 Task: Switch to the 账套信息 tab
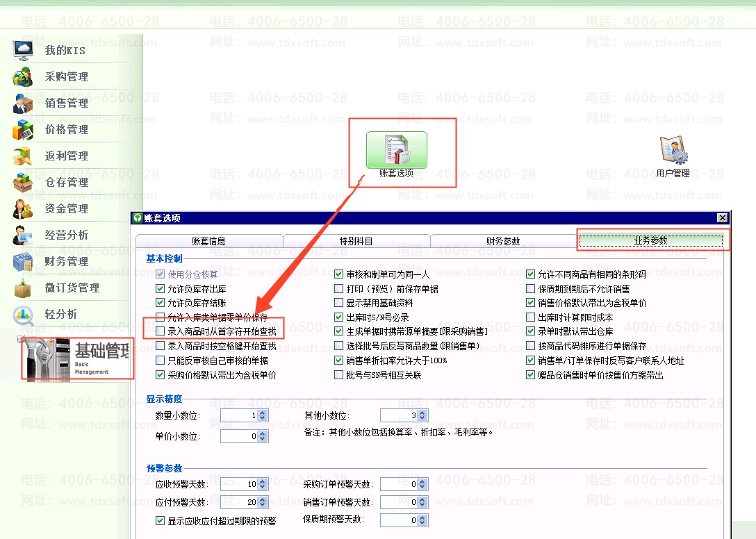[208, 241]
